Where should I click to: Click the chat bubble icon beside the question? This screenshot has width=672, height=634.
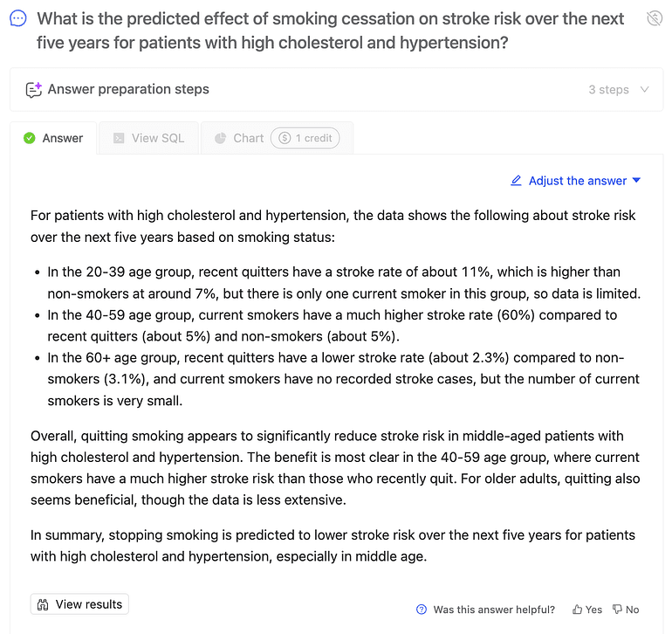coord(18,18)
